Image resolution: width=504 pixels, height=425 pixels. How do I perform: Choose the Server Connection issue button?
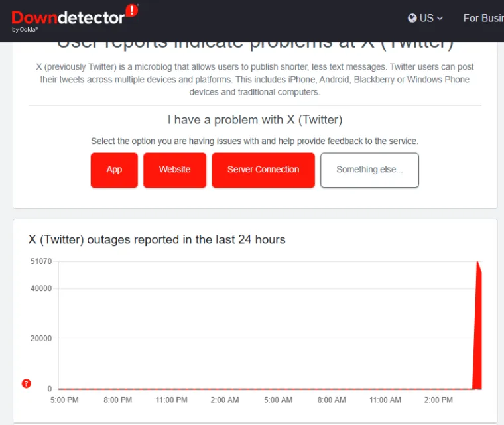click(x=263, y=170)
